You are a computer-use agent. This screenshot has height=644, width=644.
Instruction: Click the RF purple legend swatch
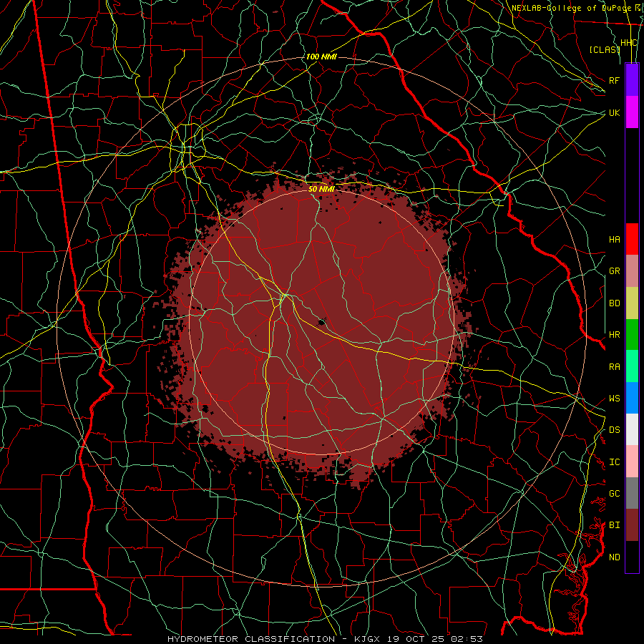coord(632,80)
